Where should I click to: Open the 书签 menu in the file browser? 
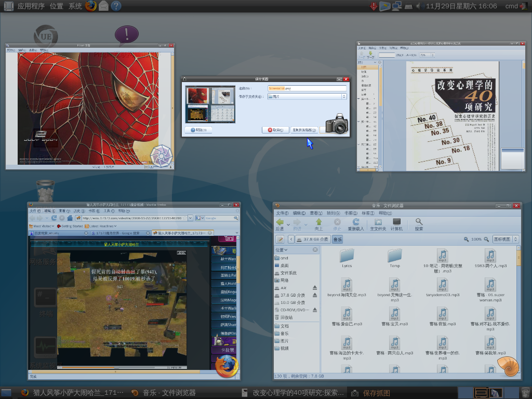coord(351,213)
